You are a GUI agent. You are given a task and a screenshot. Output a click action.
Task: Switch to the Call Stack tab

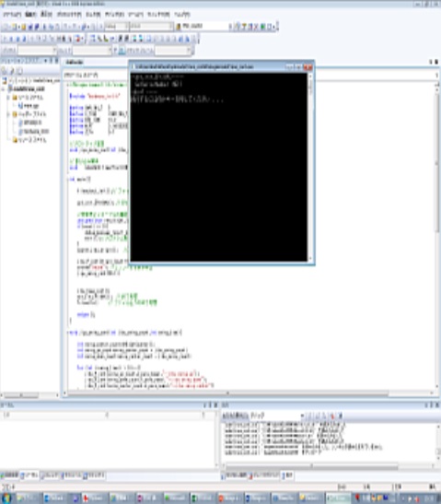(234, 475)
